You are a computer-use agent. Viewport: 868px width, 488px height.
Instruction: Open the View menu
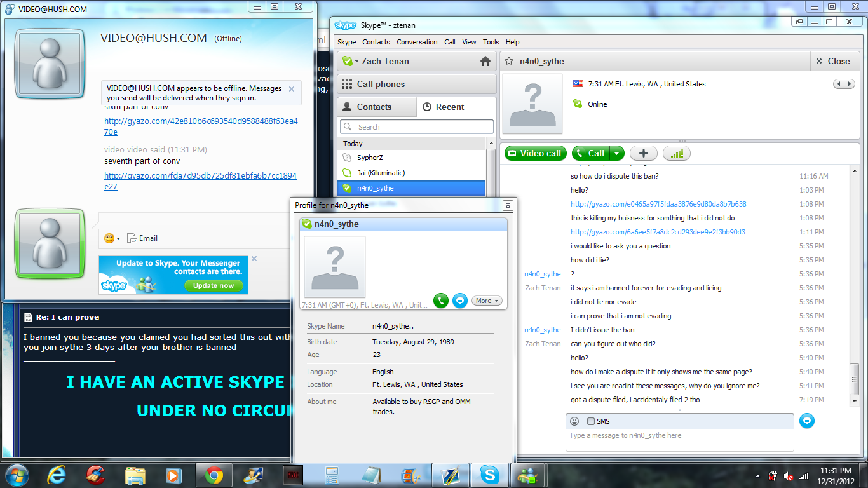470,42
